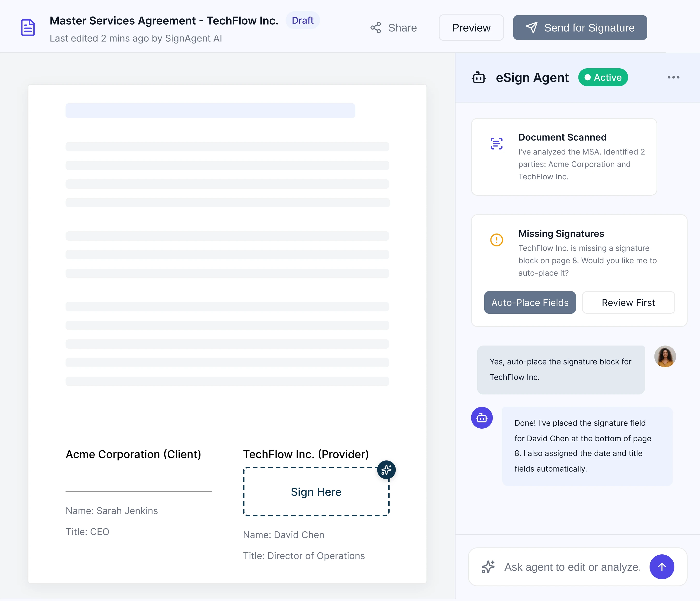The width and height of the screenshot is (700, 601).
Task: Open the Preview of the agreement
Action: 471,27
